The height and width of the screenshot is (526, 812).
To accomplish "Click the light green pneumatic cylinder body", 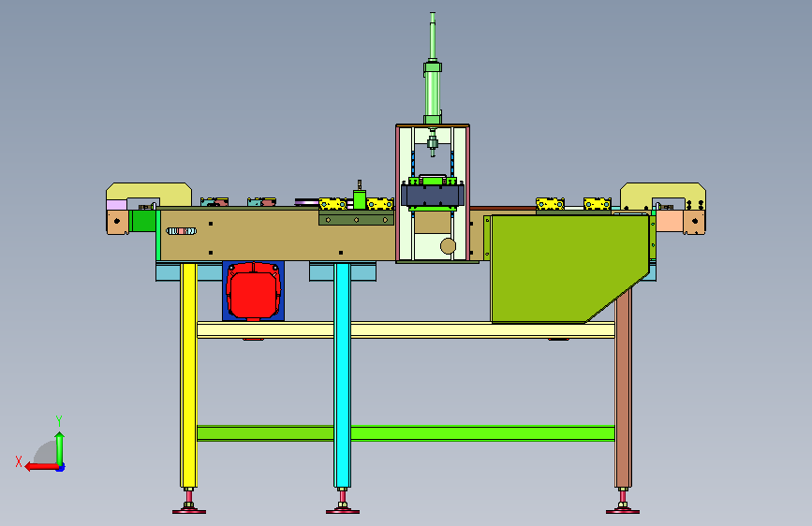I will tap(433, 94).
